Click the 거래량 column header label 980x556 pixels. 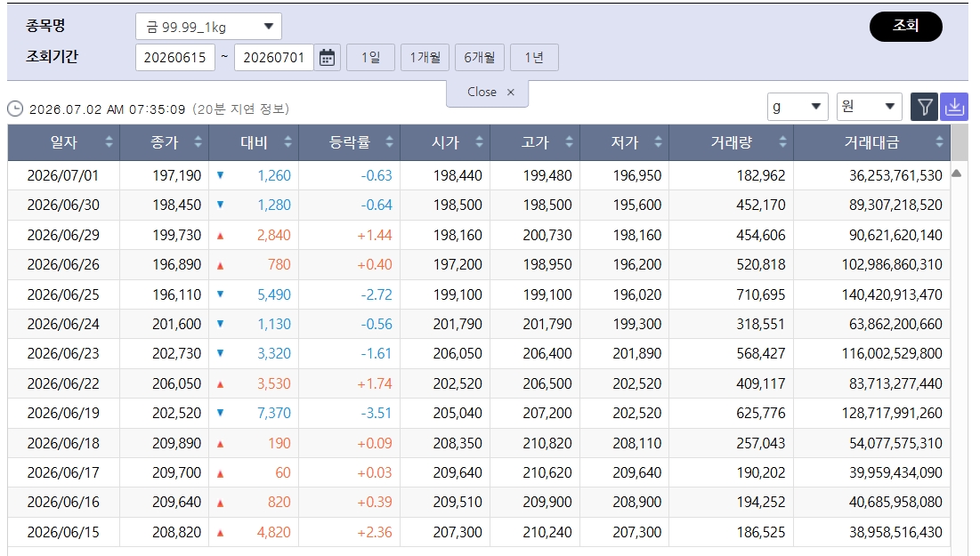coord(732,142)
